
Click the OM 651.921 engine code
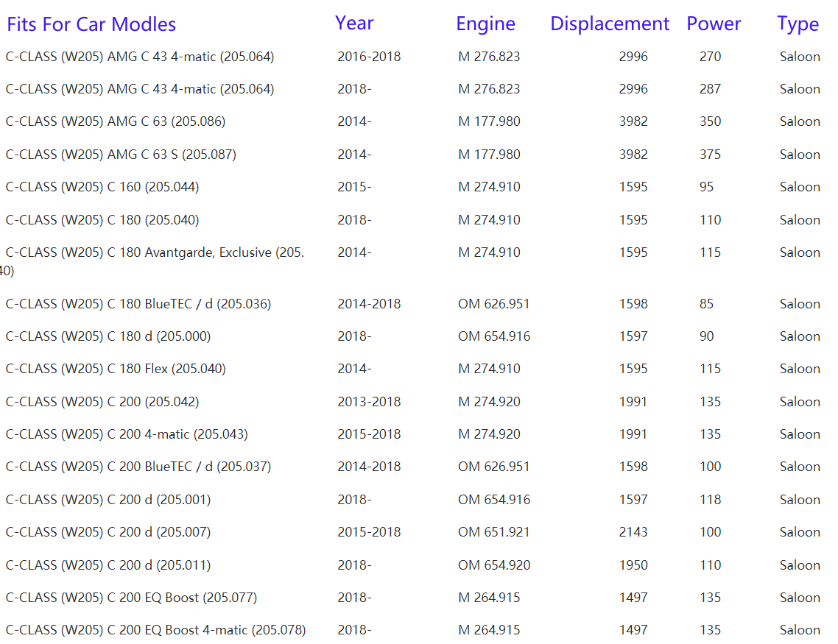point(493,532)
